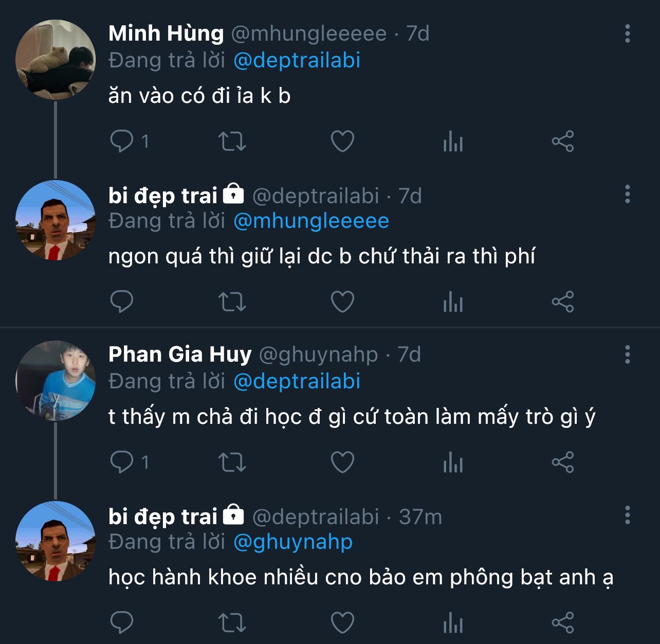Like Phan Gia Huy's tweet

(342, 462)
